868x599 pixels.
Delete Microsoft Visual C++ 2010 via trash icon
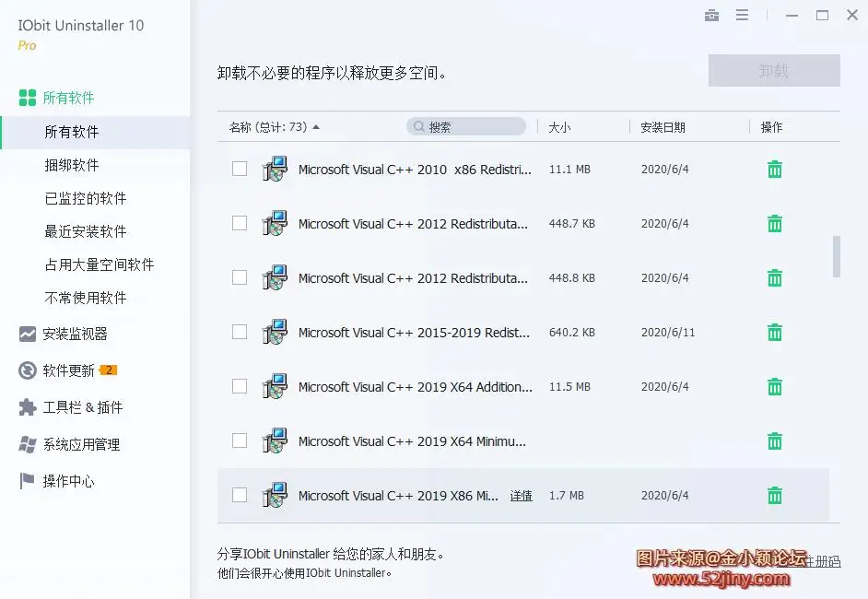click(x=774, y=169)
